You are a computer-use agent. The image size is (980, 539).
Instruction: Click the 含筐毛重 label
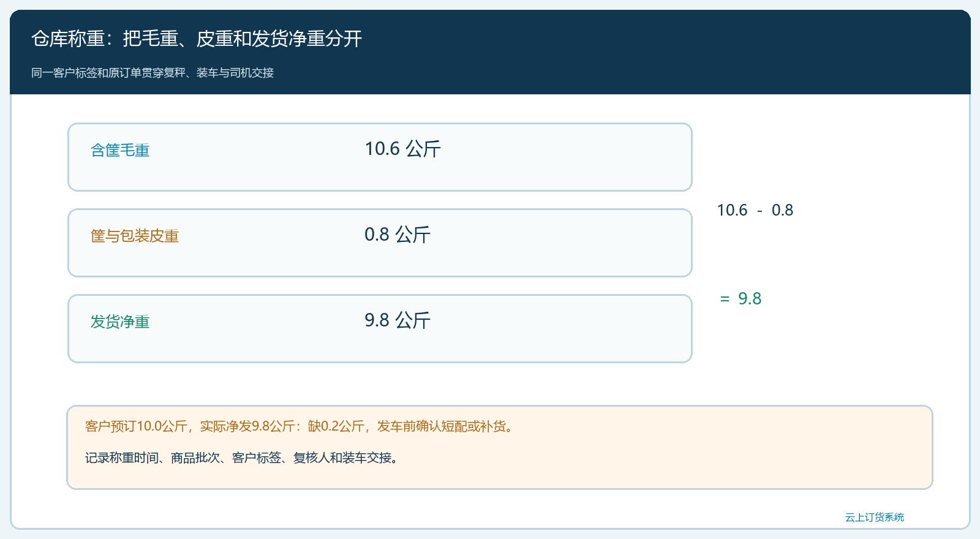pos(120,150)
